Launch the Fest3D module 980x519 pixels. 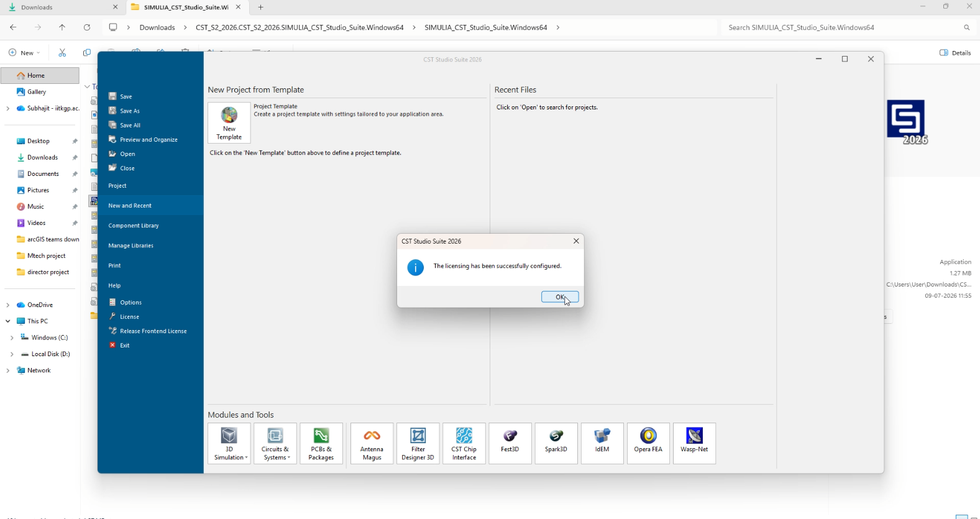pyautogui.click(x=510, y=443)
